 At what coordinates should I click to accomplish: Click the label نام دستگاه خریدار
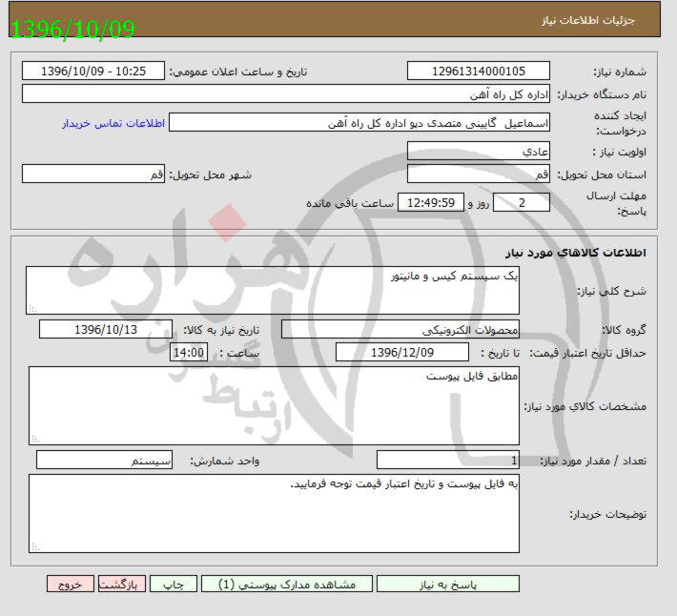(602, 94)
